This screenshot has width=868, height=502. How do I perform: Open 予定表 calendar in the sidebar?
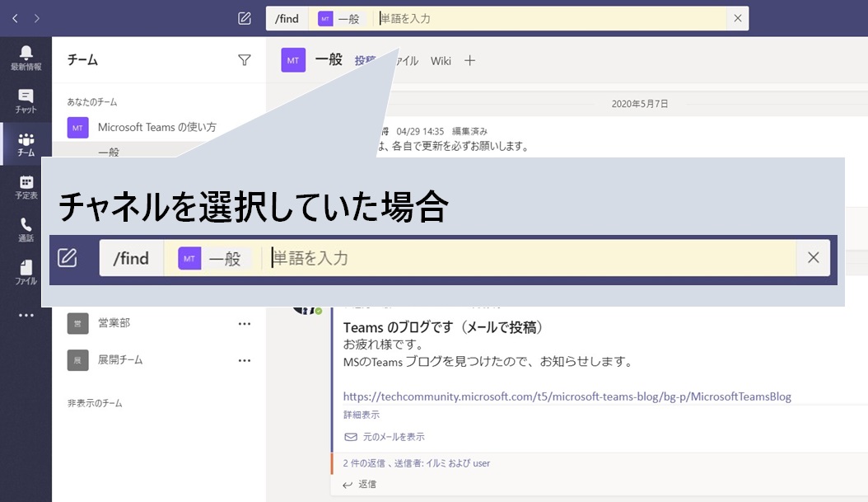(x=26, y=187)
